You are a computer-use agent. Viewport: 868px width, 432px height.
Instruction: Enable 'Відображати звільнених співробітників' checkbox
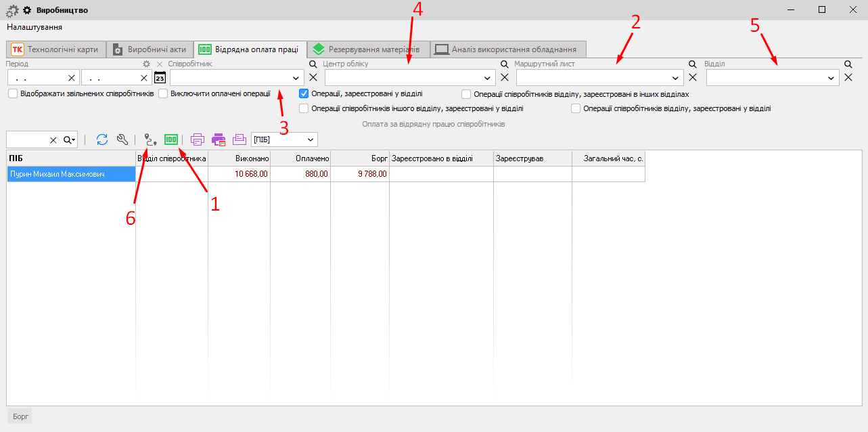(x=13, y=94)
